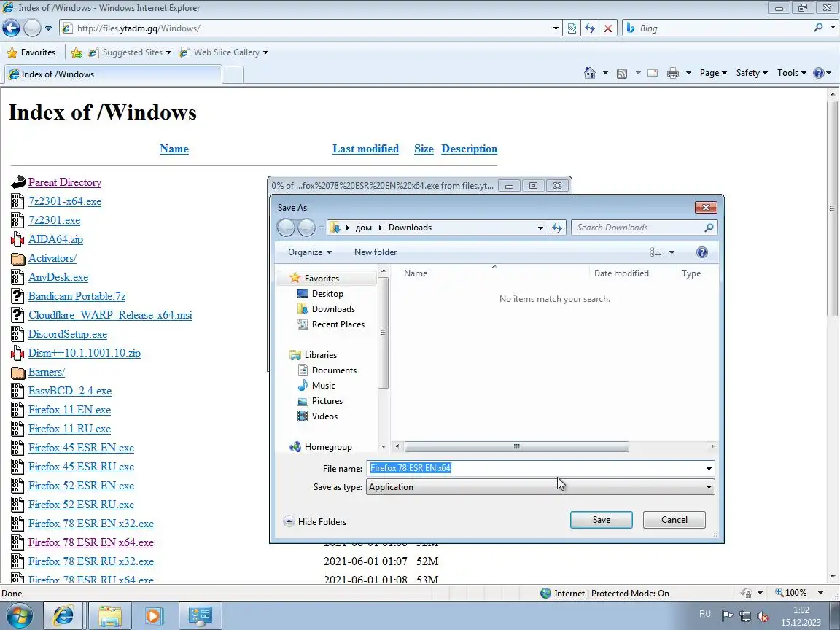The width and height of the screenshot is (840, 630).
Task: Open the Activators/ folder link
Action: click(52, 258)
